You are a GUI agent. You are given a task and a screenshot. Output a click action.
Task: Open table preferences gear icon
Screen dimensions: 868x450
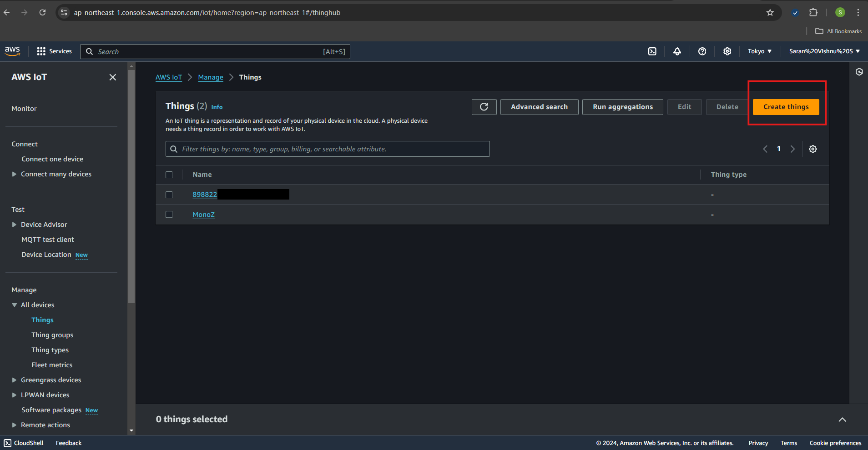tap(813, 149)
